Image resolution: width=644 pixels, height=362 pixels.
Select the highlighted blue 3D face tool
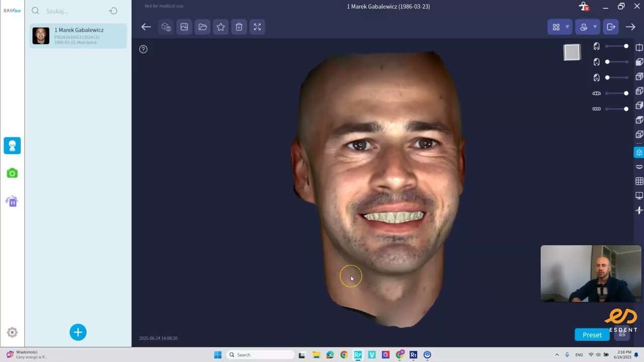click(639, 152)
